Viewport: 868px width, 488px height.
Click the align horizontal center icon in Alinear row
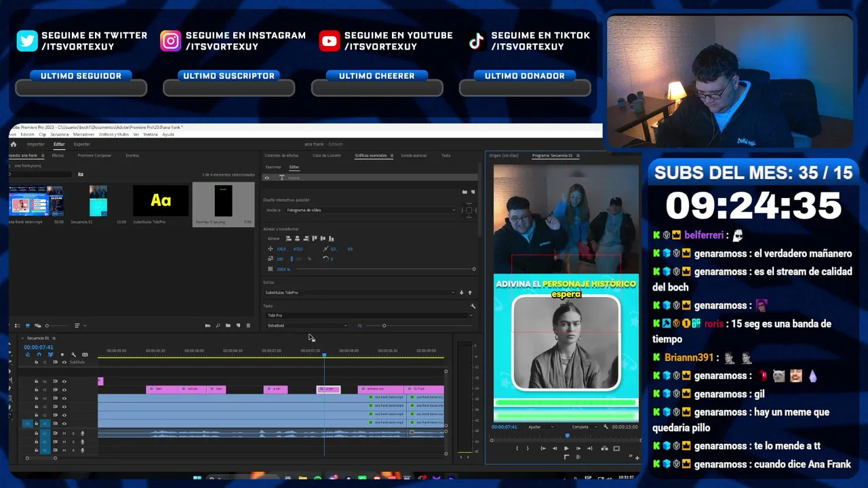pos(297,239)
